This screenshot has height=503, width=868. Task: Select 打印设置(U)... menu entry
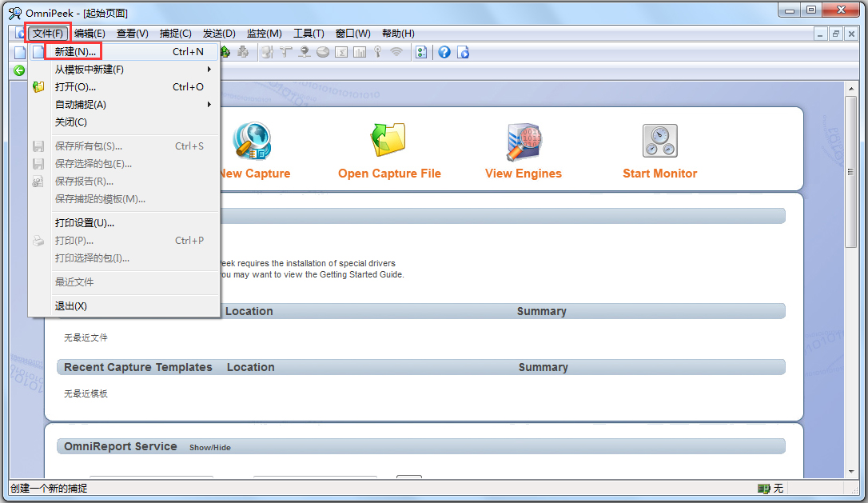pyautogui.click(x=84, y=223)
